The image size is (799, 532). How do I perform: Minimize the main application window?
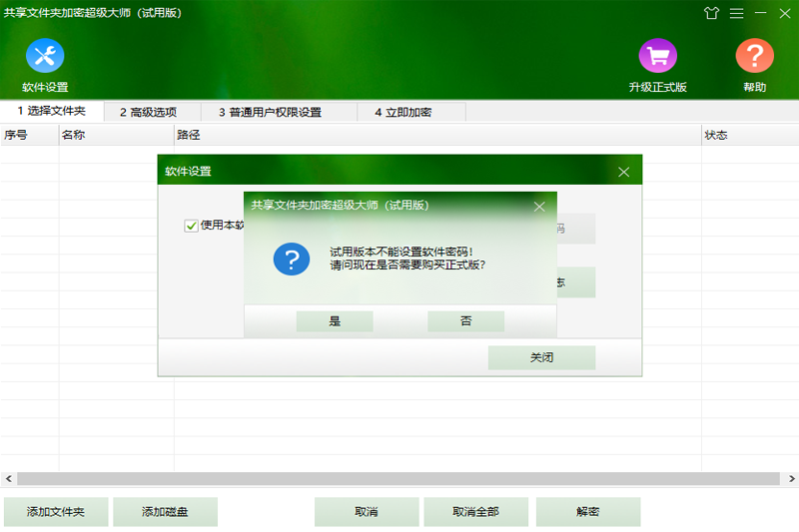761,13
